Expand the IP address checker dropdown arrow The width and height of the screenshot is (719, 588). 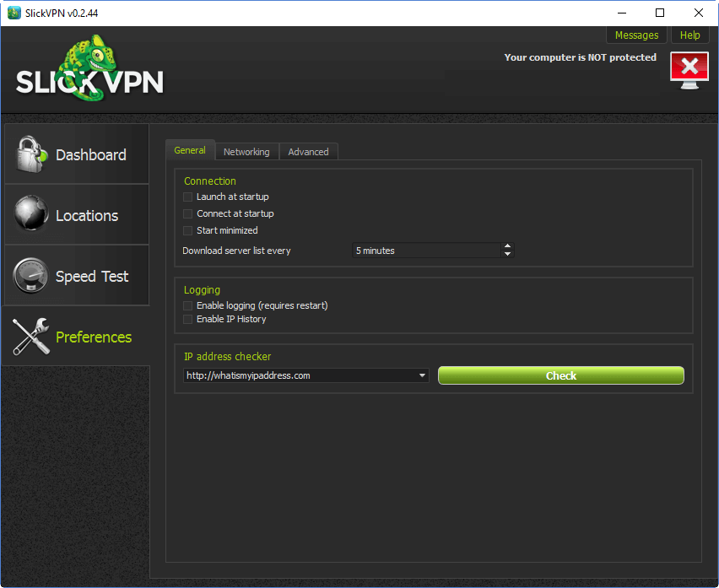click(422, 375)
